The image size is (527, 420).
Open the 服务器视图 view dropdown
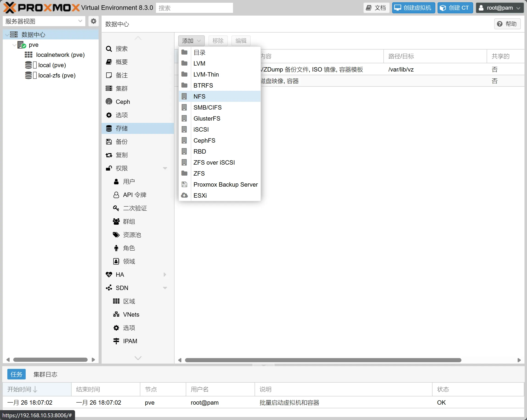coord(80,21)
